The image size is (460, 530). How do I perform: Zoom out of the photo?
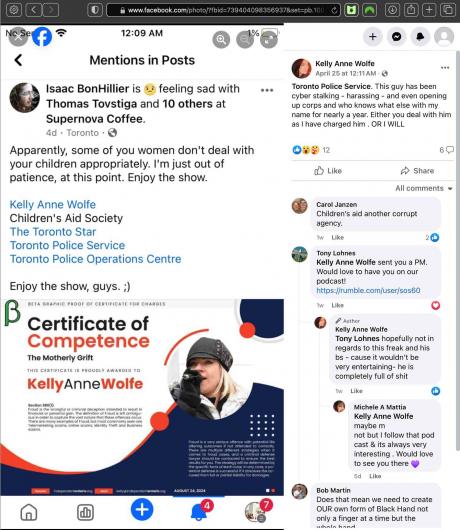[x=245, y=40]
